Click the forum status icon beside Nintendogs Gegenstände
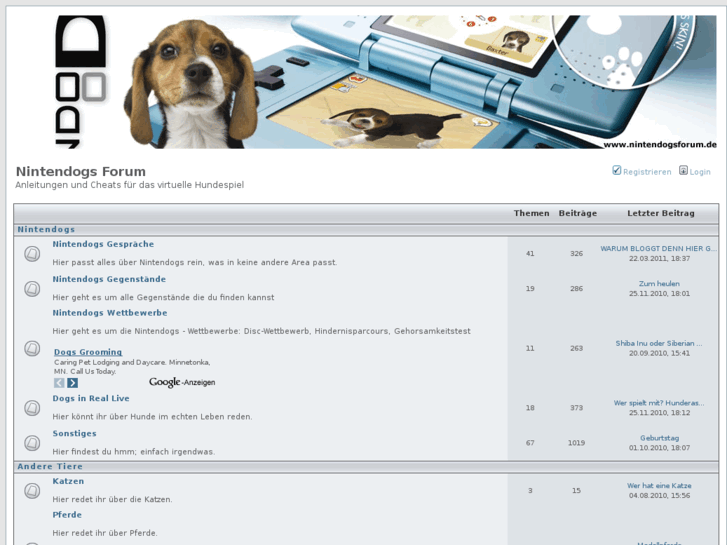The width and height of the screenshot is (727, 545). [32, 289]
